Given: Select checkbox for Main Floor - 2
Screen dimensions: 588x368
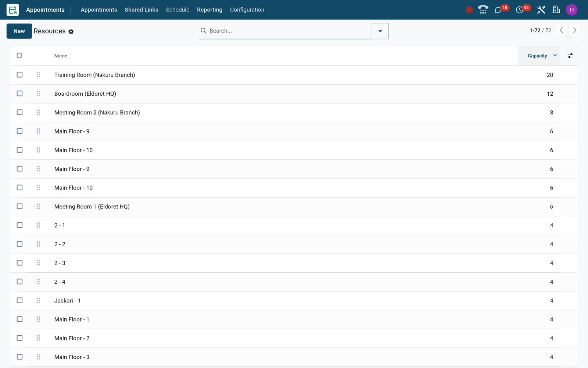Looking at the screenshot, I should (19, 338).
